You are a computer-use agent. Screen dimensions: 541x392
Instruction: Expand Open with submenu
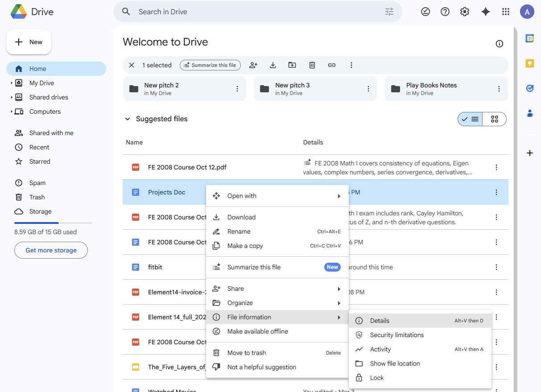pos(277,196)
